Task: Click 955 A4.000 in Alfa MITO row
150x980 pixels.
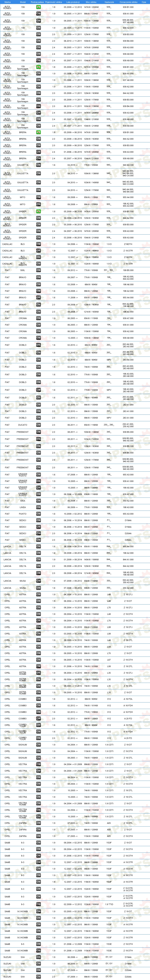Action: [128, 197]
